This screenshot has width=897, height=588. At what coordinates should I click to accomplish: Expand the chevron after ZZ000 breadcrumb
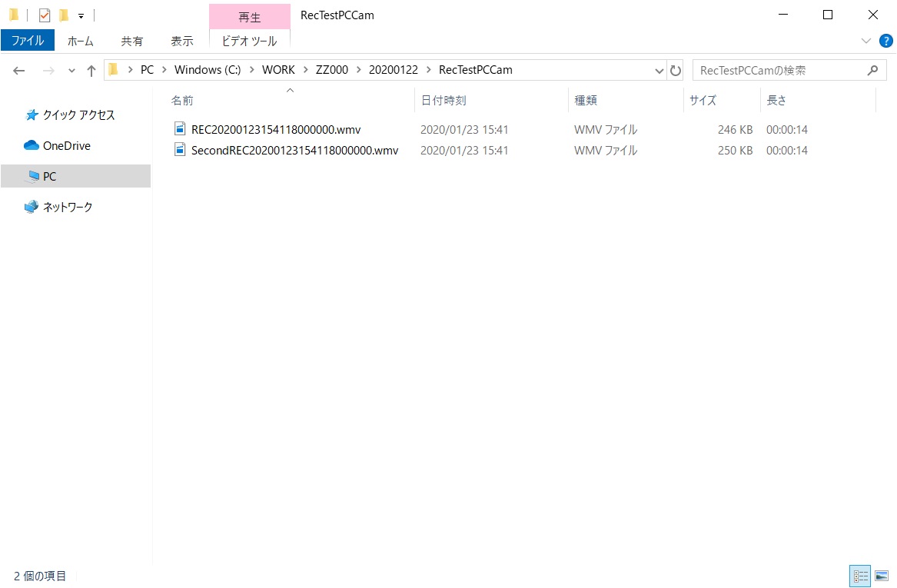(359, 70)
